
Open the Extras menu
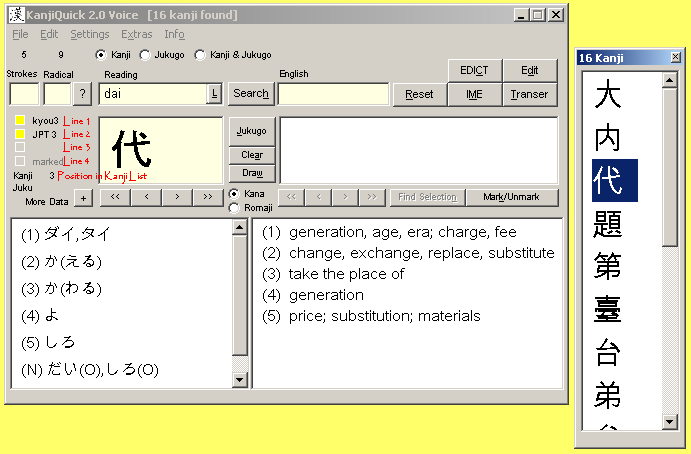coord(136,34)
